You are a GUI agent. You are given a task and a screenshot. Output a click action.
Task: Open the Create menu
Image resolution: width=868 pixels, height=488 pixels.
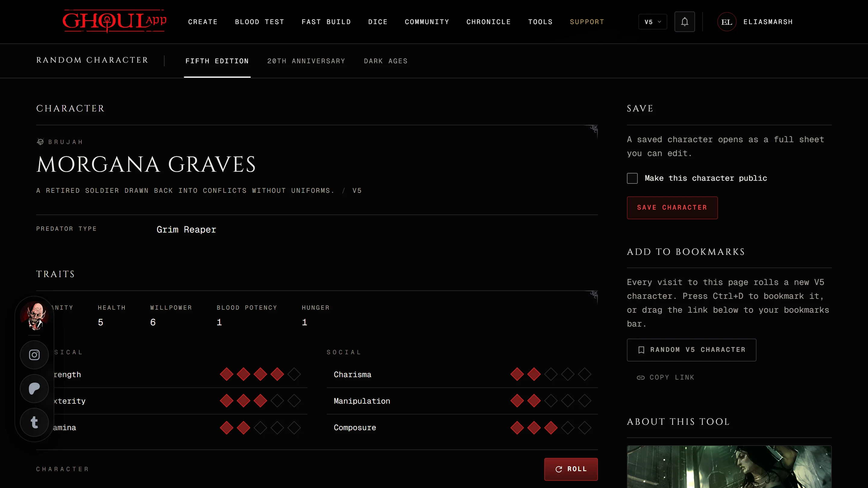coord(203,22)
